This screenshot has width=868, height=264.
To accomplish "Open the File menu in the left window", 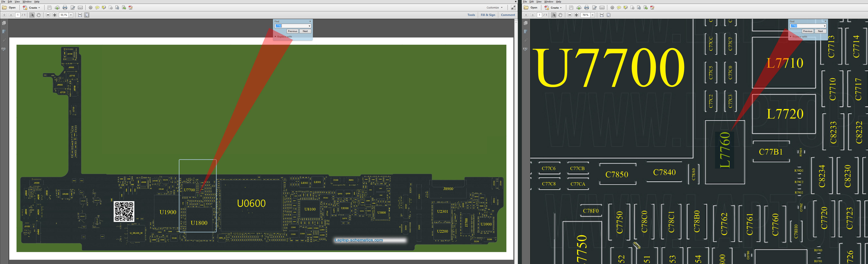I will click(3, 2).
